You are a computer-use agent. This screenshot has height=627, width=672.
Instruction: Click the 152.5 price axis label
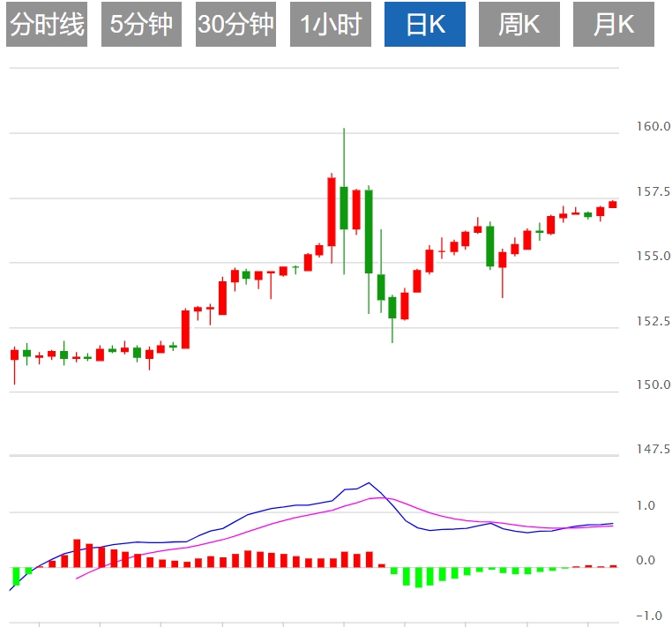tap(653, 321)
